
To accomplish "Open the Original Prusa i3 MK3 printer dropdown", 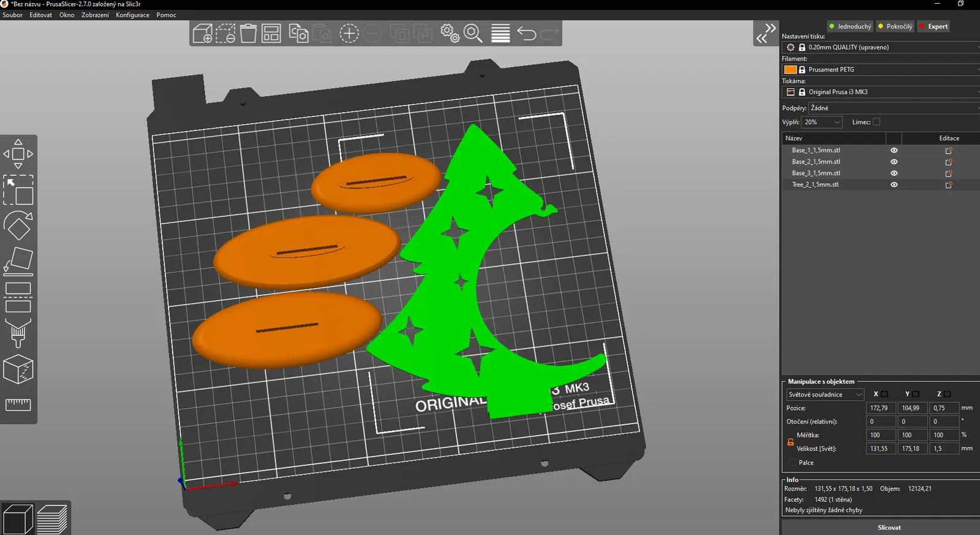I will (x=881, y=92).
